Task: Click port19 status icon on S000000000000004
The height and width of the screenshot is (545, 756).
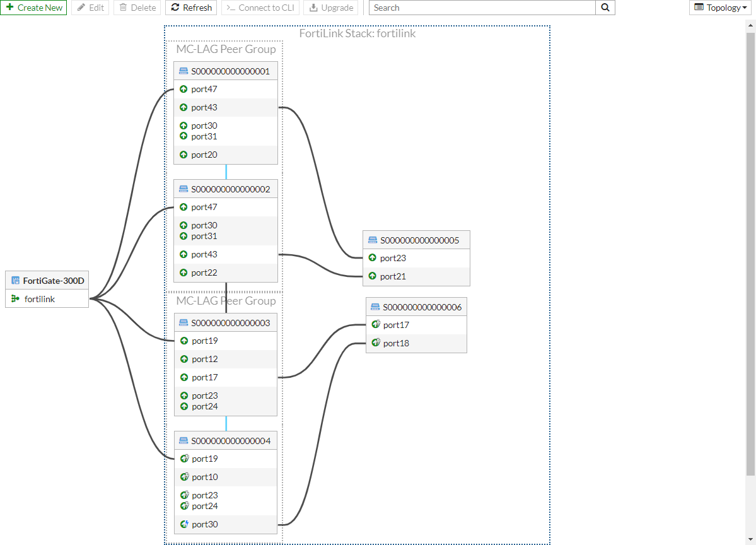Action: [184, 459]
